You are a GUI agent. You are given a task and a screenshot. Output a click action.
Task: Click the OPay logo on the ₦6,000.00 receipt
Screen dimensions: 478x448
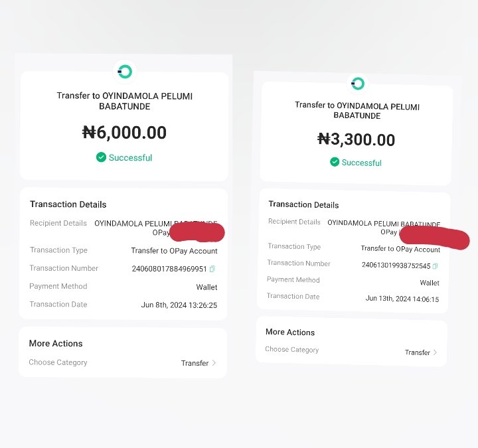125,72
